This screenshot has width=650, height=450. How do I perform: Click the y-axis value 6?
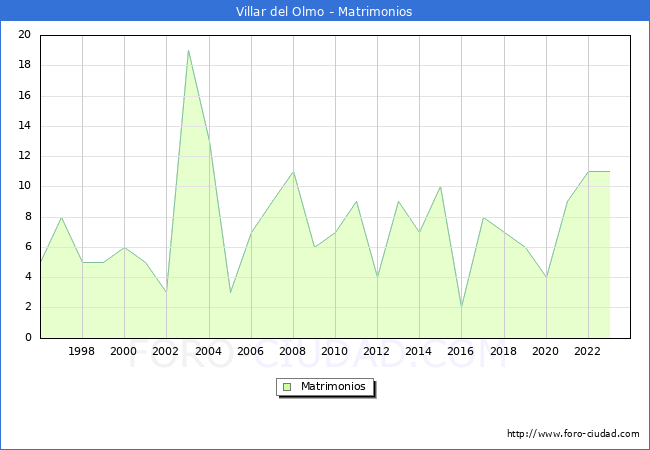coord(28,247)
